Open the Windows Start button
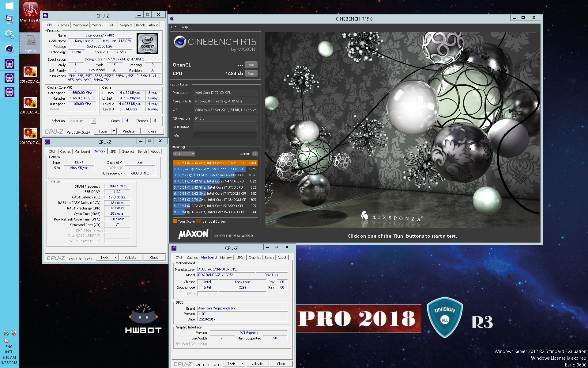The image size is (588, 368). point(9,6)
